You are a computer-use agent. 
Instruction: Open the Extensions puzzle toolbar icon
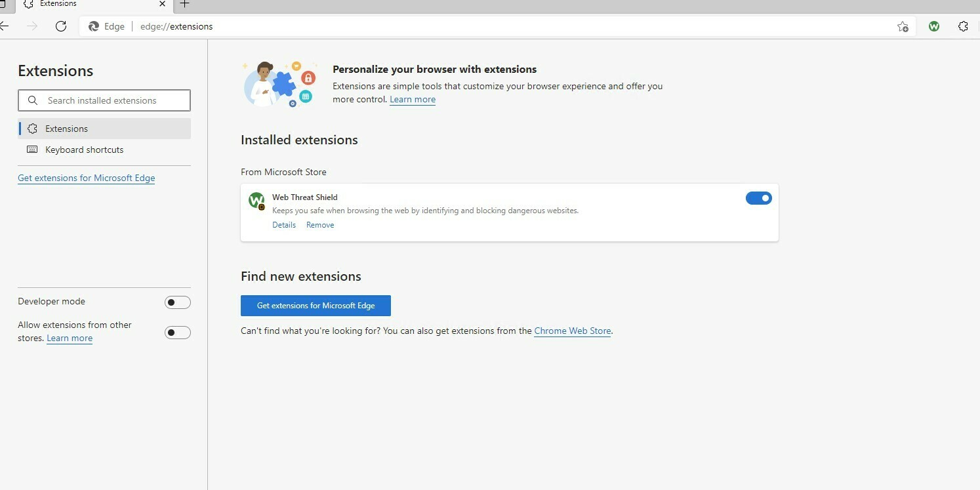click(963, 26)
